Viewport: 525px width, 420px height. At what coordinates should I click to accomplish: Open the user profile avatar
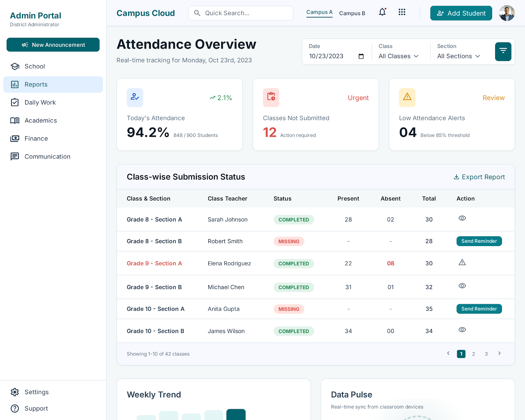click(507, 13)
